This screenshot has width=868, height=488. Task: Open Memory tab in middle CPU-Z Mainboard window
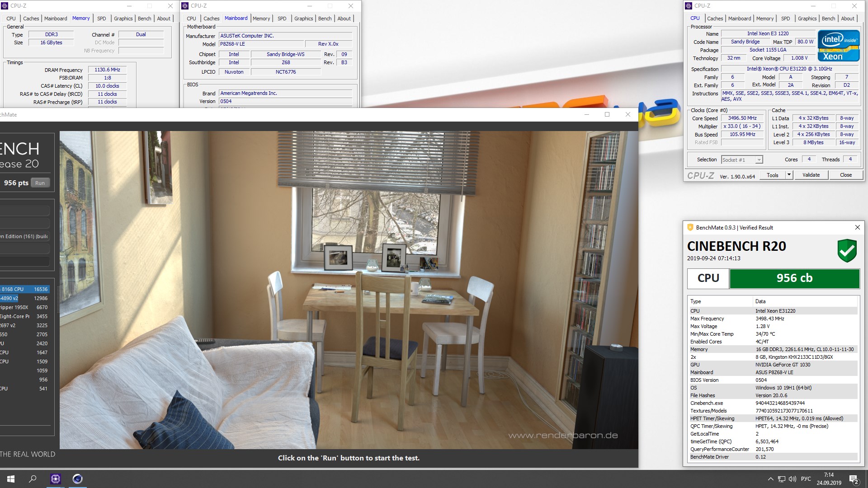coord(261,19)
